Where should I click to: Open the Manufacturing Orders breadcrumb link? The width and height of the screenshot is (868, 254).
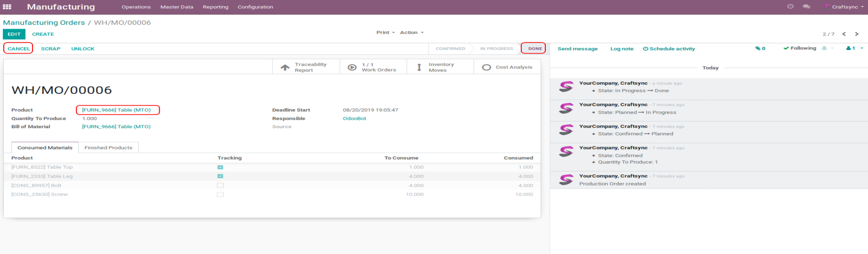(44, 23)
